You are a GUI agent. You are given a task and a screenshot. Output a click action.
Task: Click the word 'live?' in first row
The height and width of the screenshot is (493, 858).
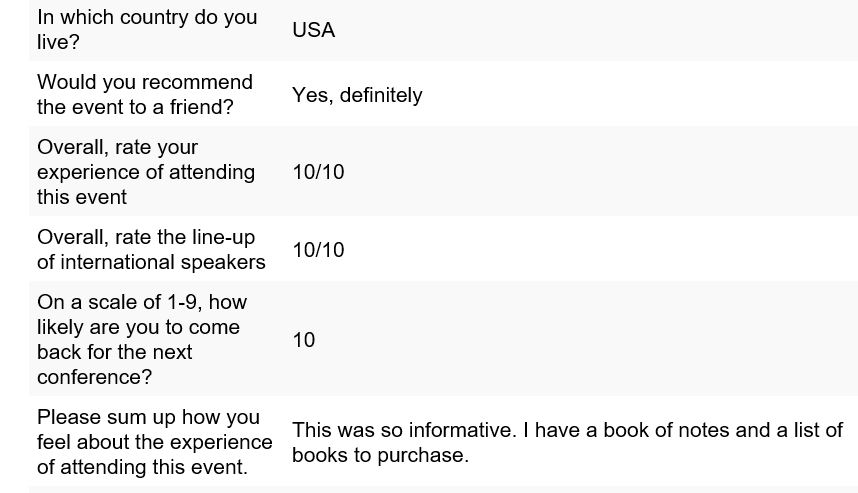tap(59, 42)
